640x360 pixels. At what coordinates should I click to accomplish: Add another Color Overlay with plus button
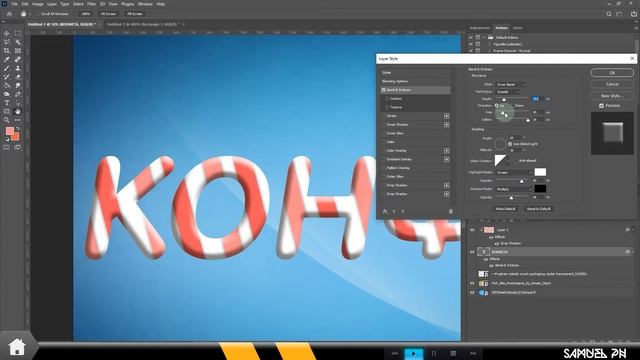pyautogui.click(x=447, y=151)
